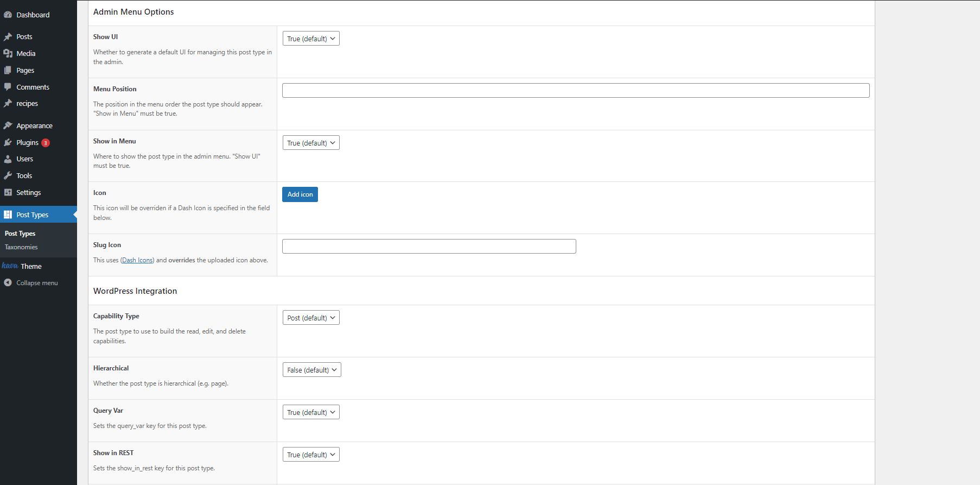
Task: Click the Slug Icon label
Action: pos(107,245)
